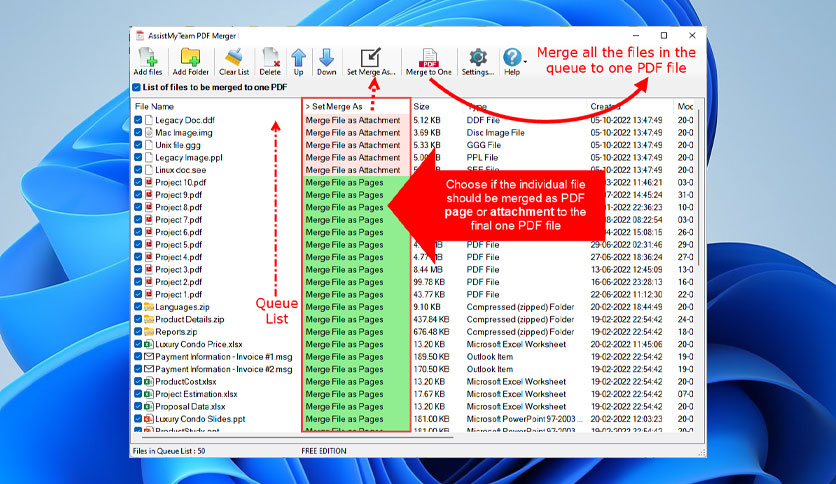Image resolution: width=836 pixels, height=484 pixels.
Task: Toggle 'List of files to be merged' checkbox
Action: coord(136,87)
